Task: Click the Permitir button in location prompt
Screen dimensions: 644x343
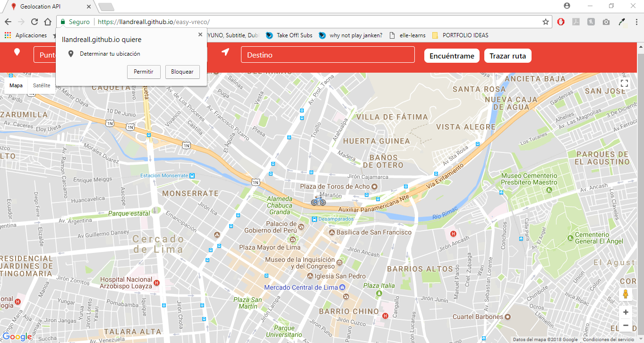Action: click(144, 72)
